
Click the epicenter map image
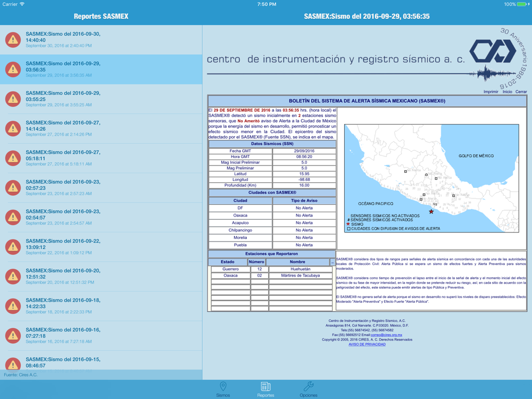pyautogui.click(x=431, y=178)
